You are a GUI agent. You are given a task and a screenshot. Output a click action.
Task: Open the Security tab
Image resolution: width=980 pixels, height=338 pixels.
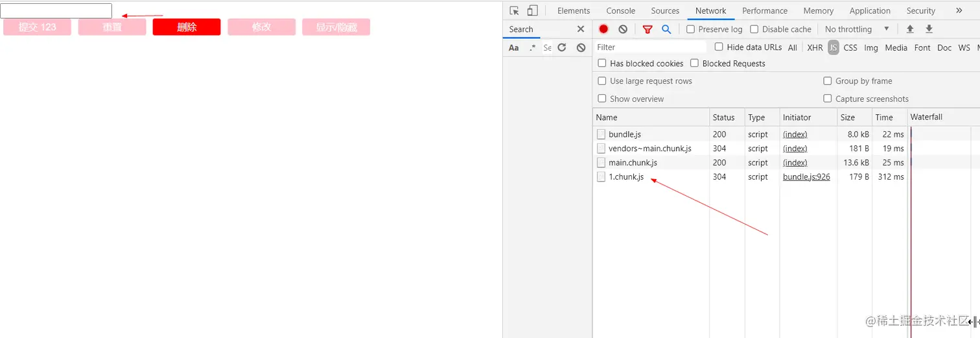(921, 10)
